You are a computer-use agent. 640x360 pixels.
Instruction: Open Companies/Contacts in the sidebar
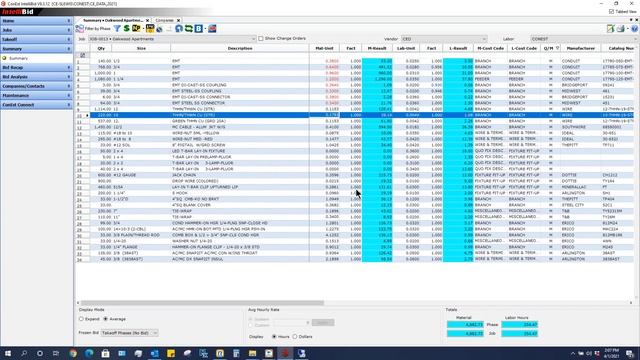36,86
